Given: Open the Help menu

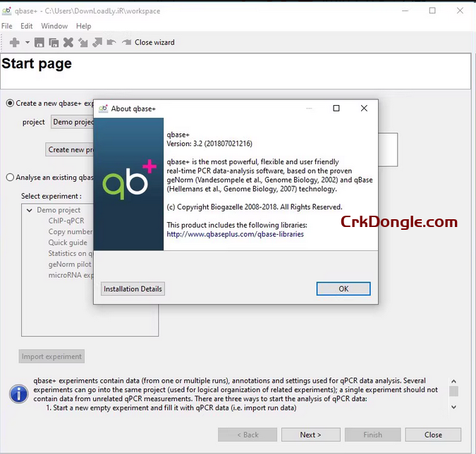Looking at the screenshot, I should [x=84, y=26].
